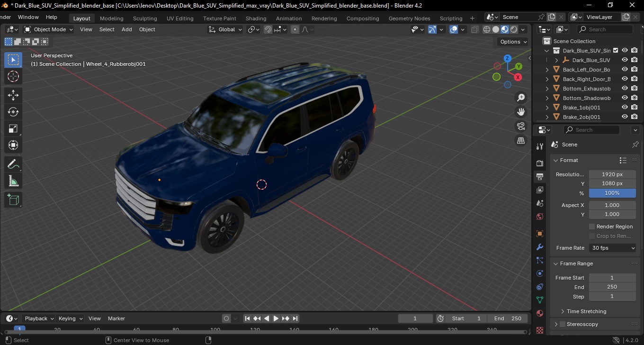
Task: Select the Transform tool
Action: 13,145
